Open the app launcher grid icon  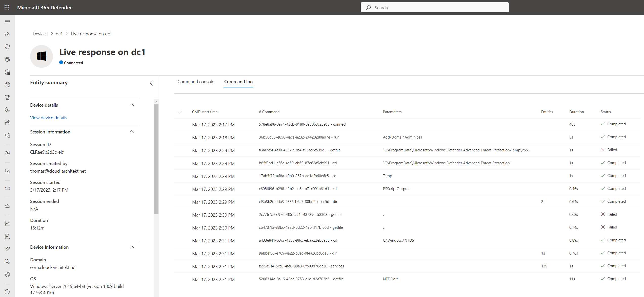(7, 7)
